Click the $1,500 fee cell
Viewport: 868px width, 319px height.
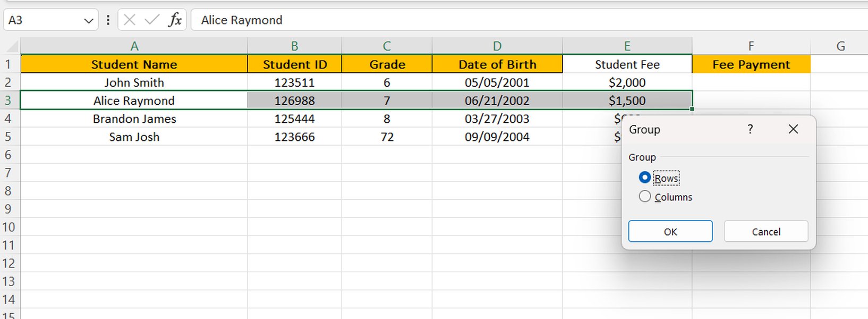(x=627, y=100)
